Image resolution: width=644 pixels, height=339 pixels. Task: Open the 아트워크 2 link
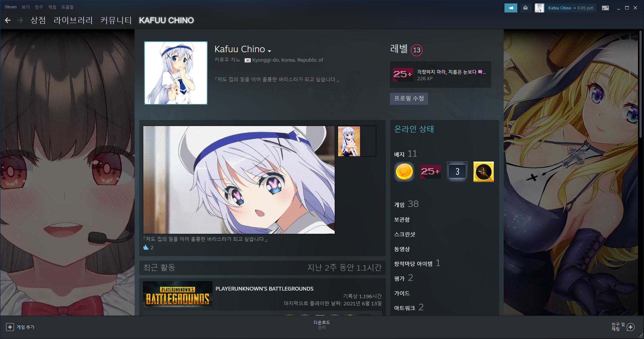pyautogui.click(x=409, y=308)
